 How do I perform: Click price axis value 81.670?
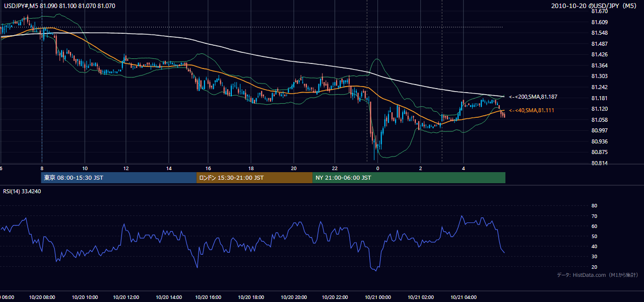599,11
